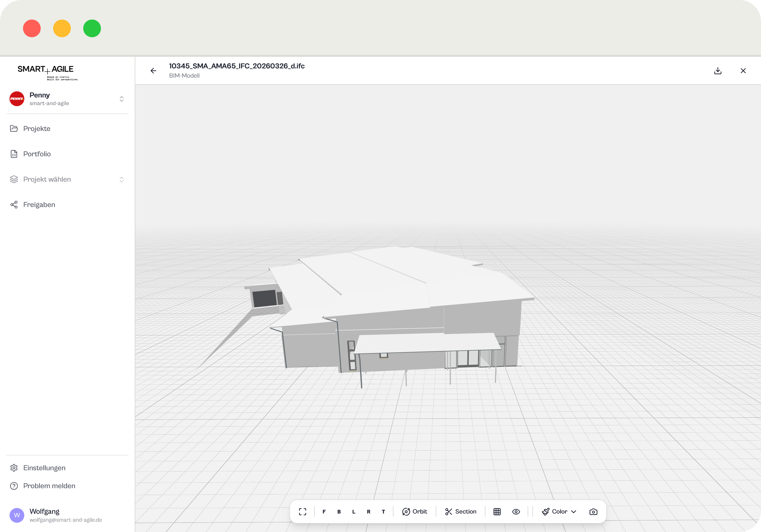Open Einstellungen settings
Image resolution: width=761 pixels, height=532 pixels.
(x=67, y=468)
